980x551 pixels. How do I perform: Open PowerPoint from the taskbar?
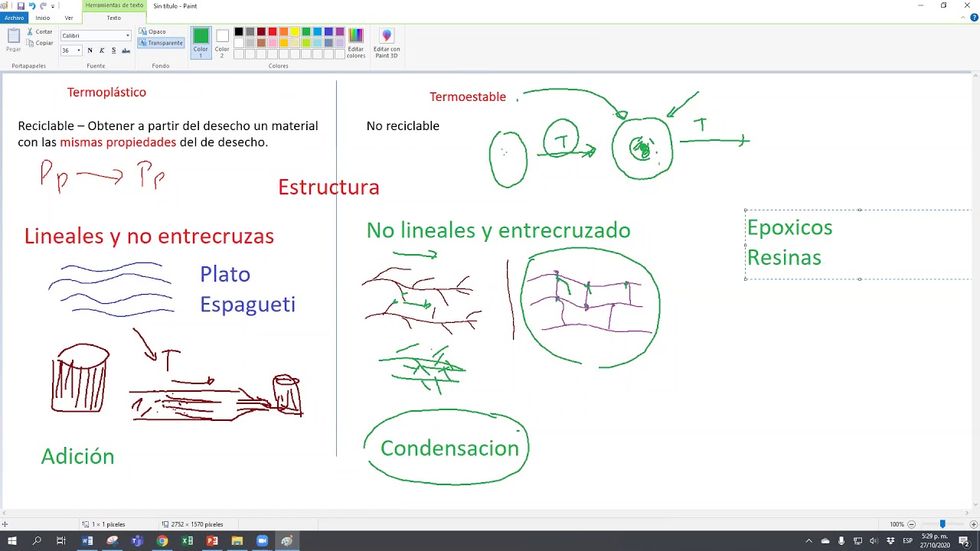pyautogui.click(x=212, y=541)
